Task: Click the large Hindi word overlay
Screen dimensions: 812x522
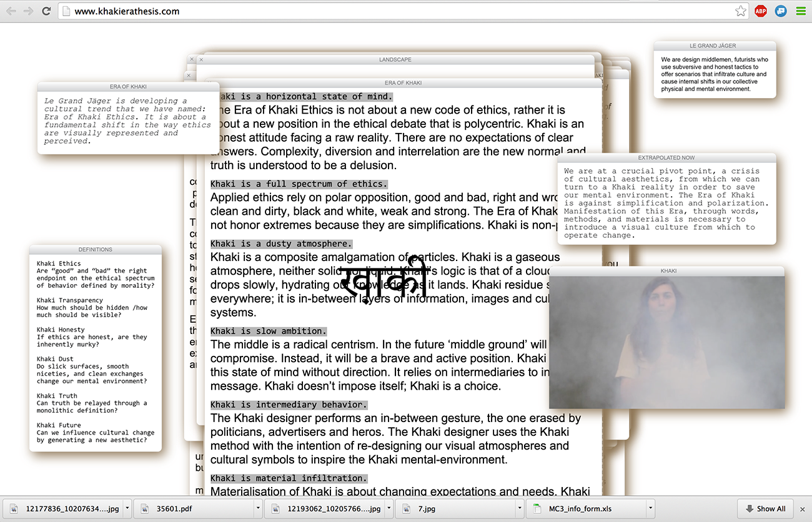Action: pyautogui.click(x=384, y=280)
